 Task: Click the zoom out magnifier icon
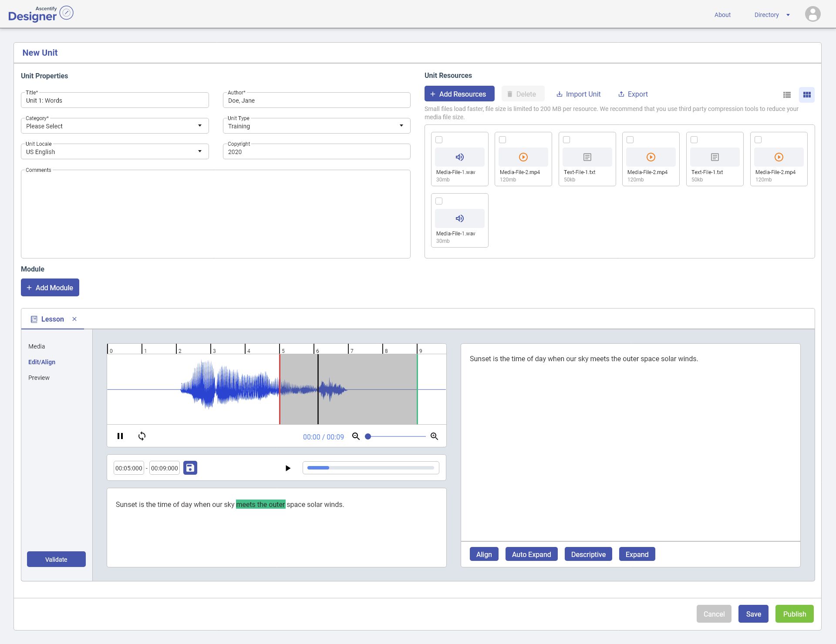(356, 436)
